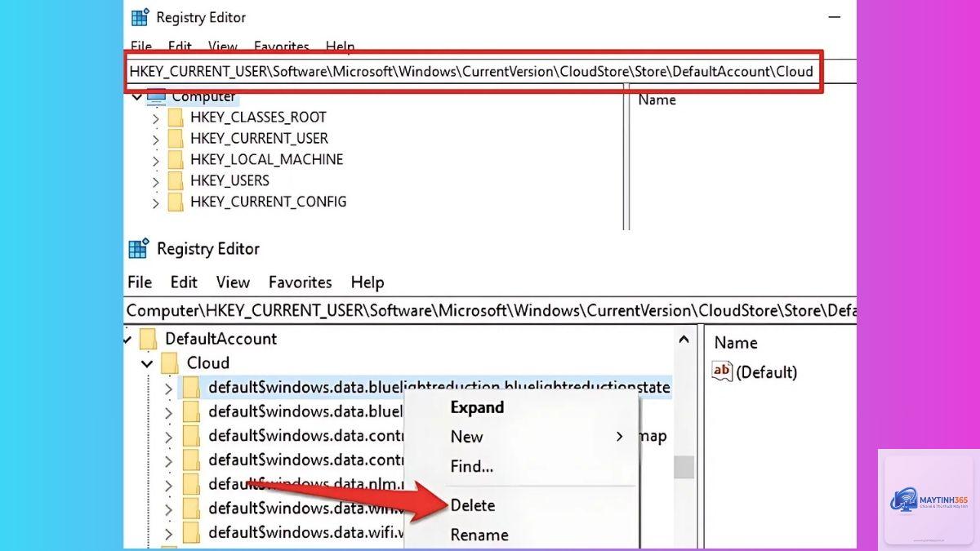Click the folder icon beside HKEY_CURRENT_CONFIG
The width and height of the screenshot is (980, 551).
point(176,202)
